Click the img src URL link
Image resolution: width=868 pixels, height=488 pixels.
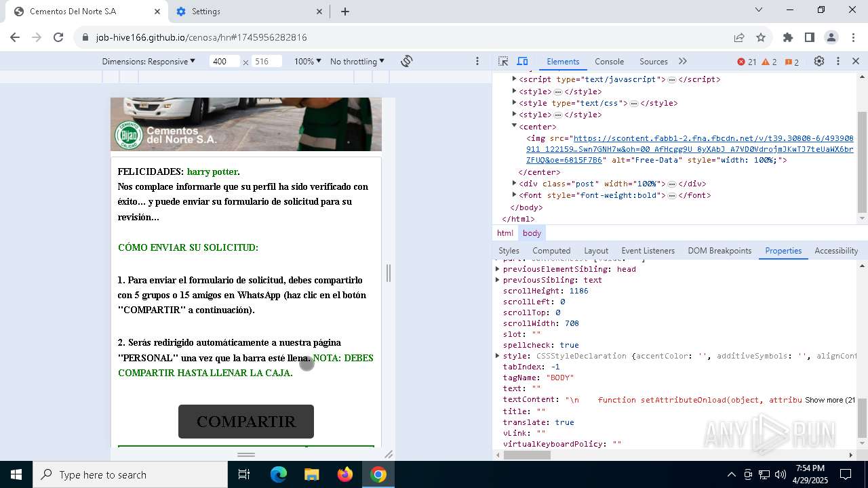pyautogui.click(x=690, y=149)
